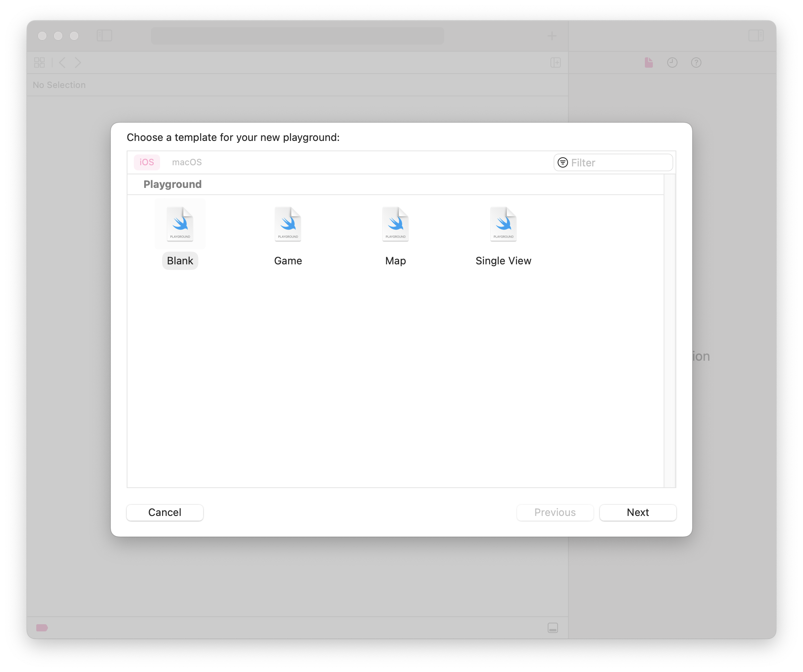Click the filter icon in search field
803x672 pixels.
coord(562,162)
